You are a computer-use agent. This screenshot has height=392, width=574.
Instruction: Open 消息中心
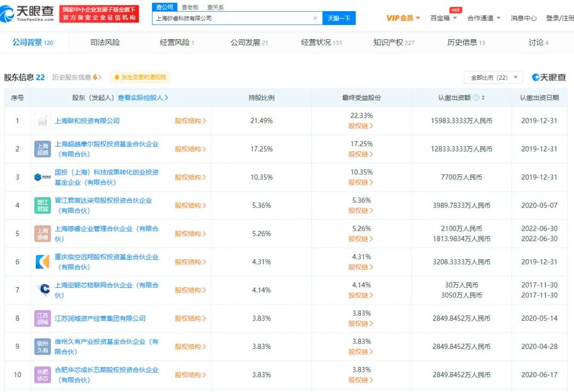[x=524, y=18]
